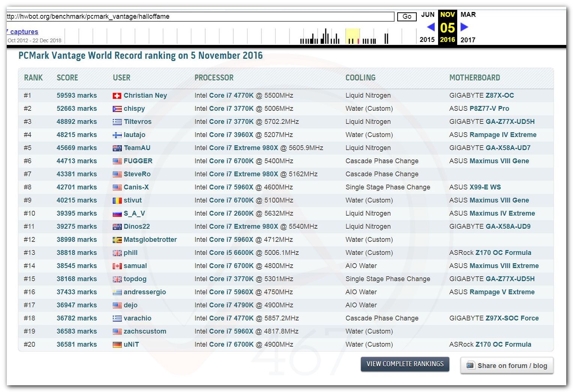The height and width of the screenshot is (392, 573).
Task: Click the Swiss flag beside Christian Ney
Action: coord(117,96)
